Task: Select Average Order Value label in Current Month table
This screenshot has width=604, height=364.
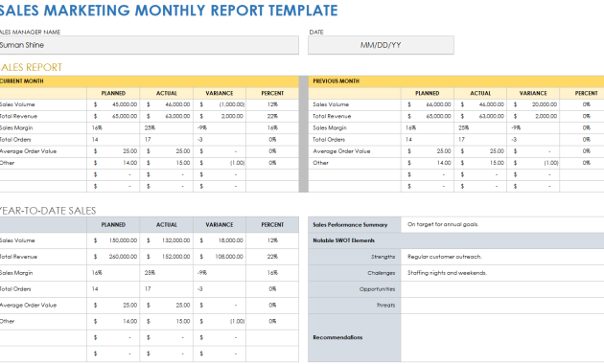Action: (28, 151)
